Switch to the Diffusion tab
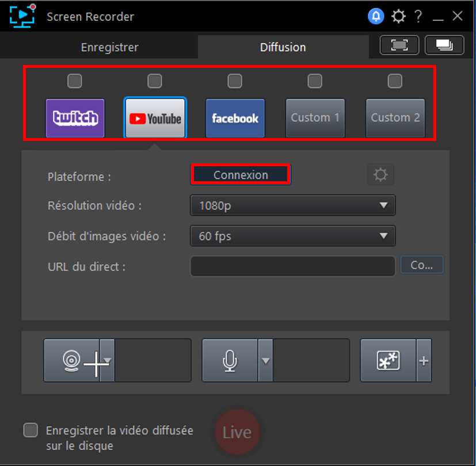476x466 pixels. (283, 48)
